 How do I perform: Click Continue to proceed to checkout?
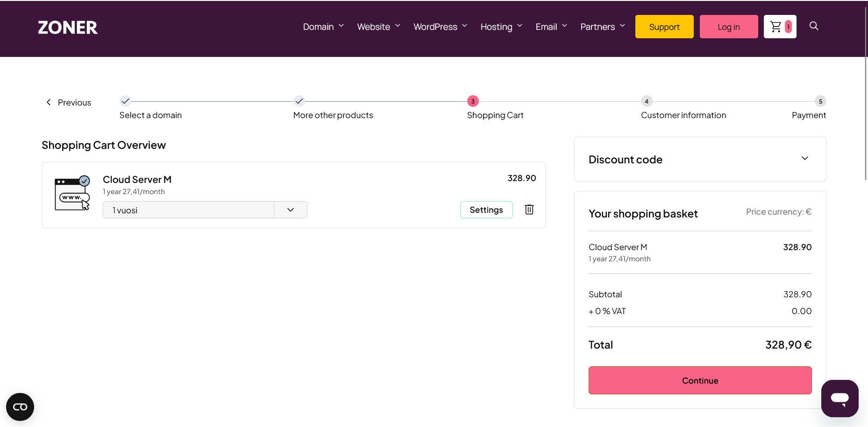click(700, 380)
